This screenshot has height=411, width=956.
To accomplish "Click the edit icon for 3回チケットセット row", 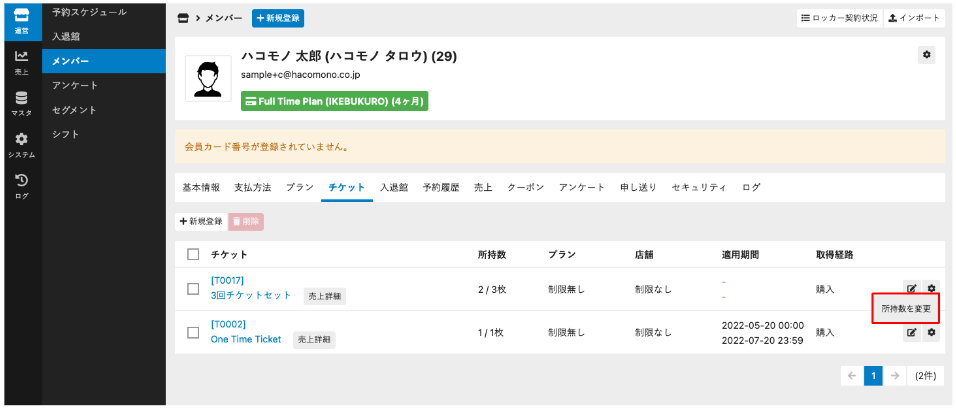I will tap(911, 289).
